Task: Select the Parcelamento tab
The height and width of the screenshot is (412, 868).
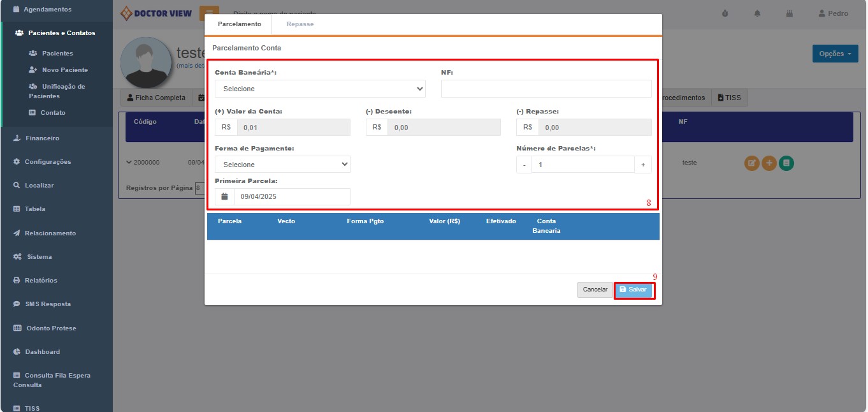Action: click(x=239, y=24)
